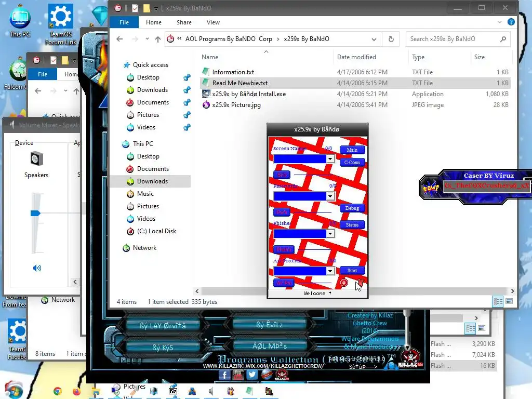The height and width of the screenshot is (399, 532).
Task: Open the File tab in front Explorer
Action: (124, 22)
